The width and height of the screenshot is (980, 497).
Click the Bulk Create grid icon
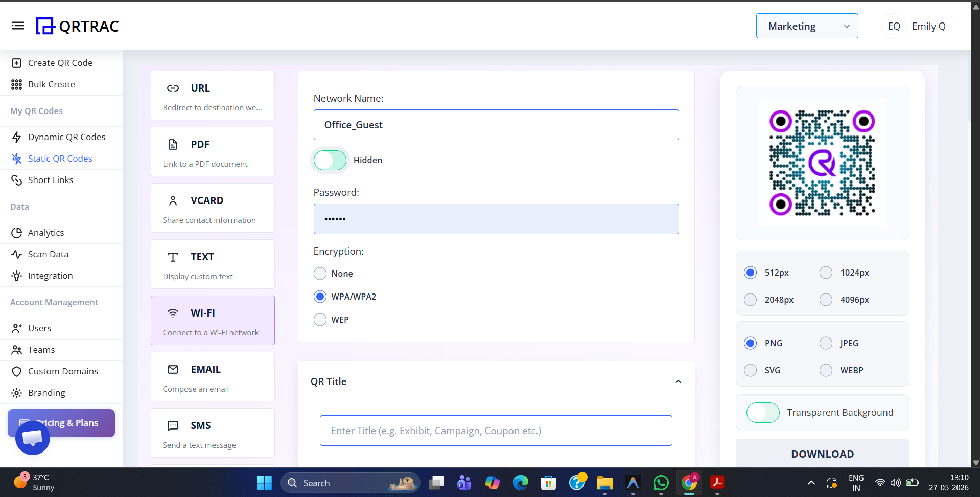click(17, 84)
